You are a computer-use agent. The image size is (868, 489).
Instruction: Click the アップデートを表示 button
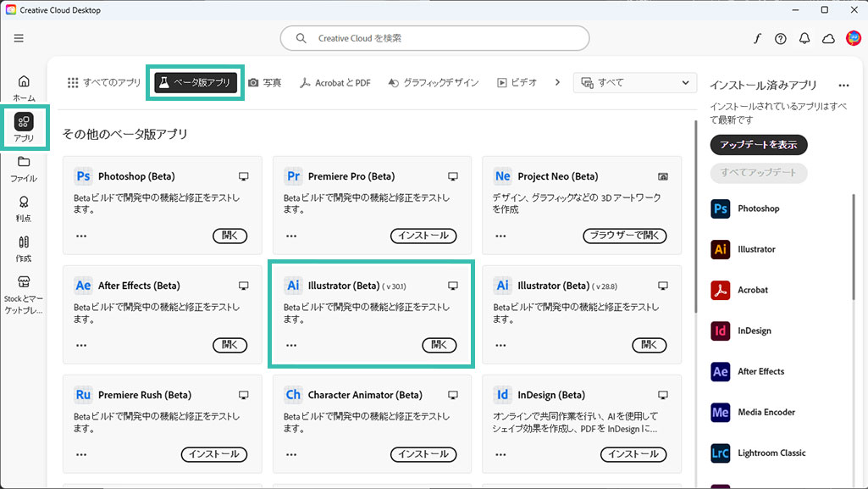coord(758,145)
